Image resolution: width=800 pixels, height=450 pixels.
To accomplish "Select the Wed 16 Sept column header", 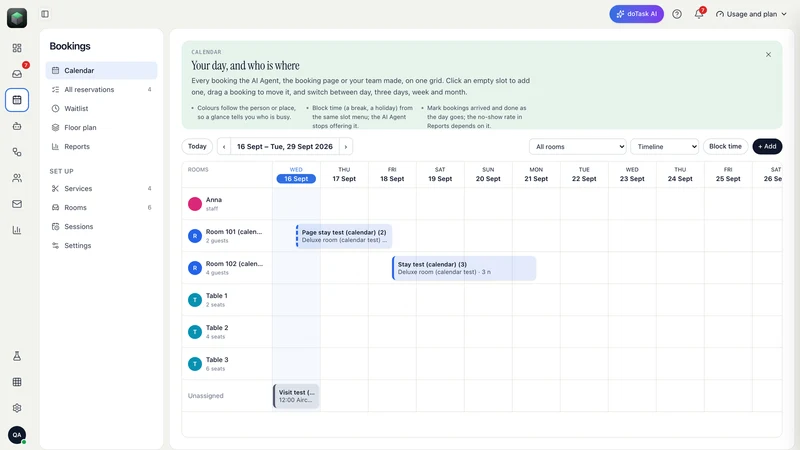I will [x=296, y=174].
